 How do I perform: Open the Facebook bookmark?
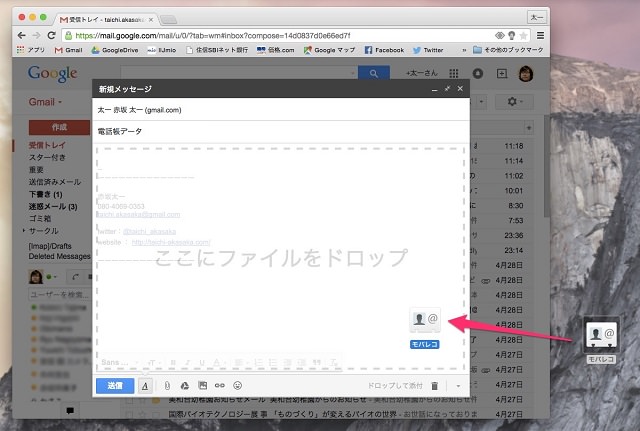pos(384,50)
